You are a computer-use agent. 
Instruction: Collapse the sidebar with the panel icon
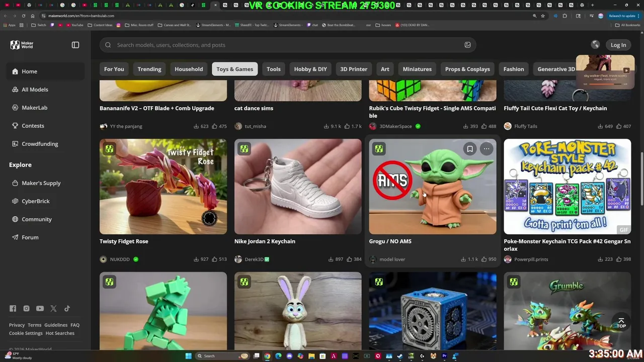(75, 45)
